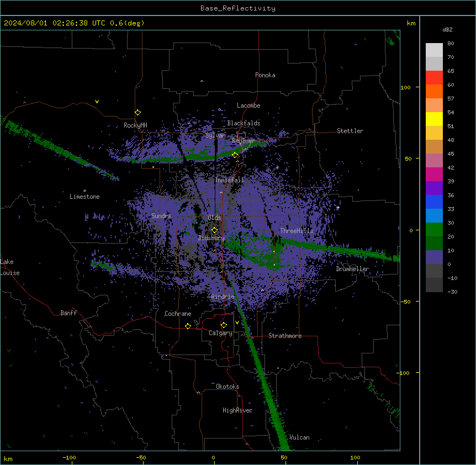Select the Didsbury label

pyautogui.click(x=211, y=238)
